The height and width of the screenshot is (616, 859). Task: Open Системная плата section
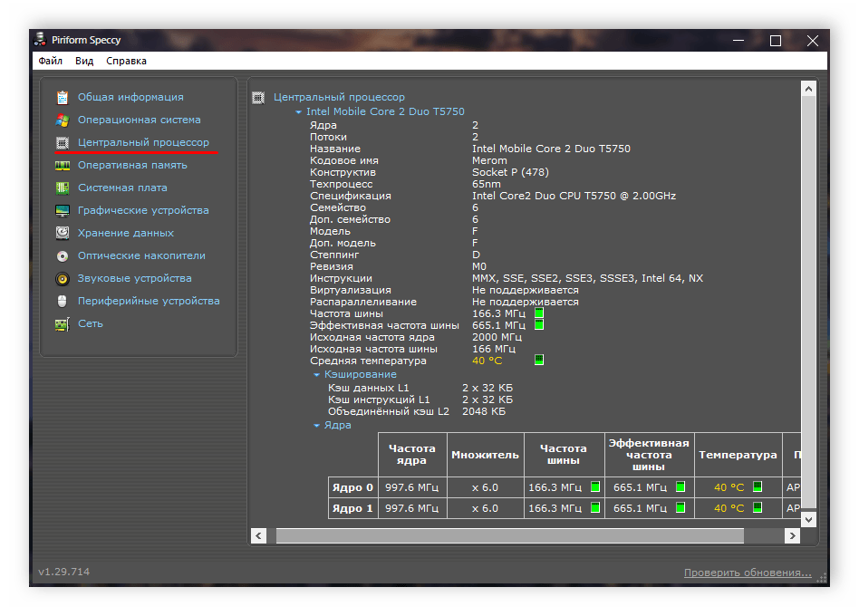click(x=122, y=188)
